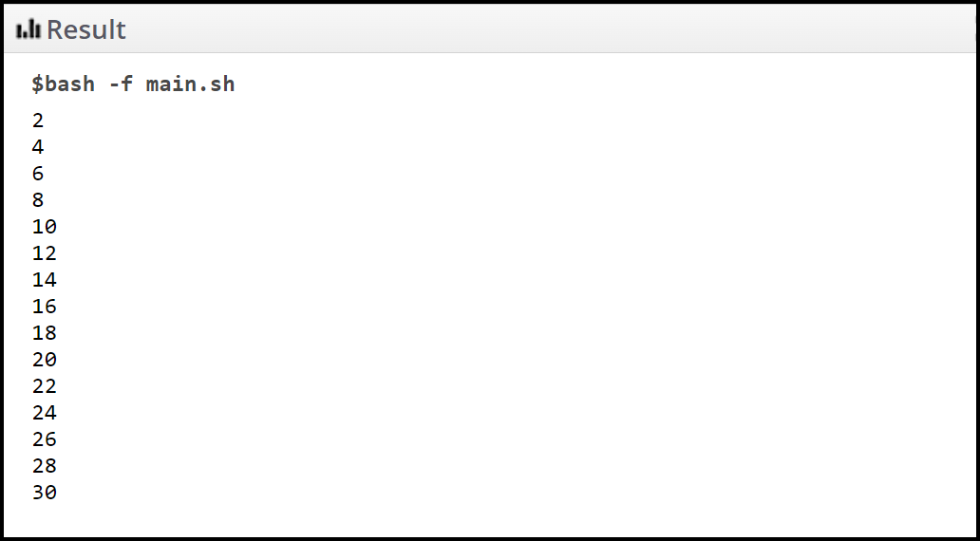This screenshot has width=980, height=541.
Task: Click output line showing 30
Action: tap(45, 493)
